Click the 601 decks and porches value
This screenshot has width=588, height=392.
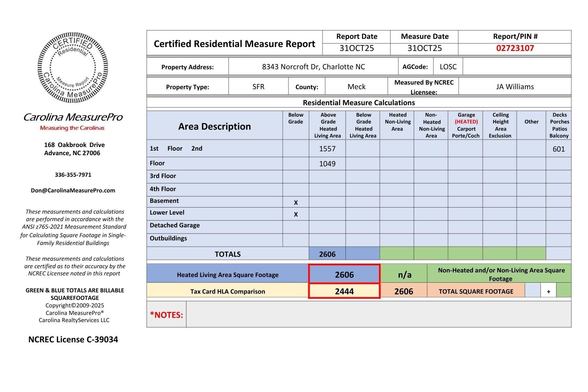[558, 149]
